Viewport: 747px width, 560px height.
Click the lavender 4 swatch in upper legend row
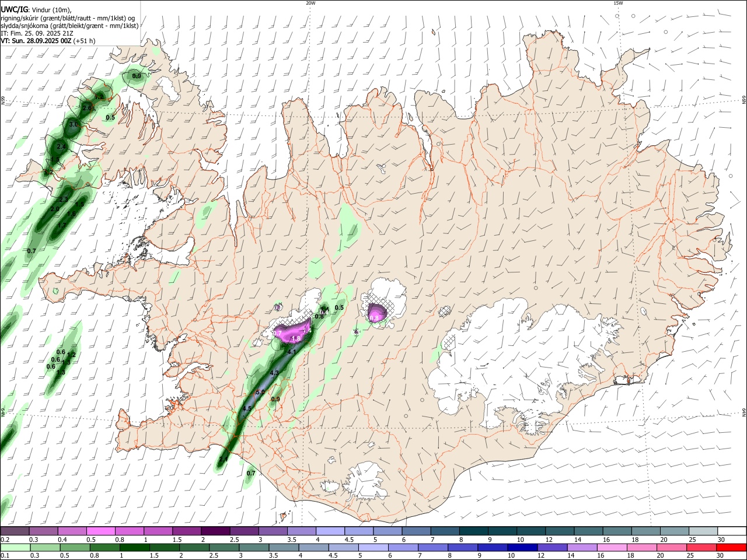[329, 531]
